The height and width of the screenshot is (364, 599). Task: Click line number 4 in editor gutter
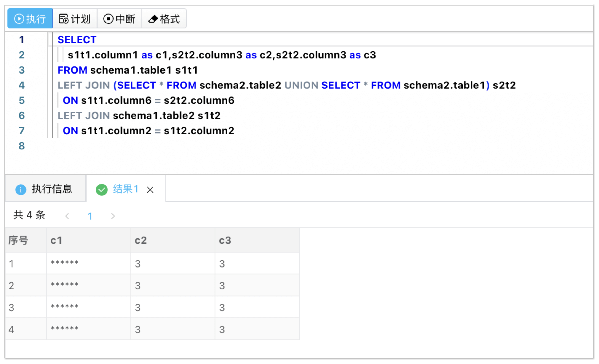point(22,85)
